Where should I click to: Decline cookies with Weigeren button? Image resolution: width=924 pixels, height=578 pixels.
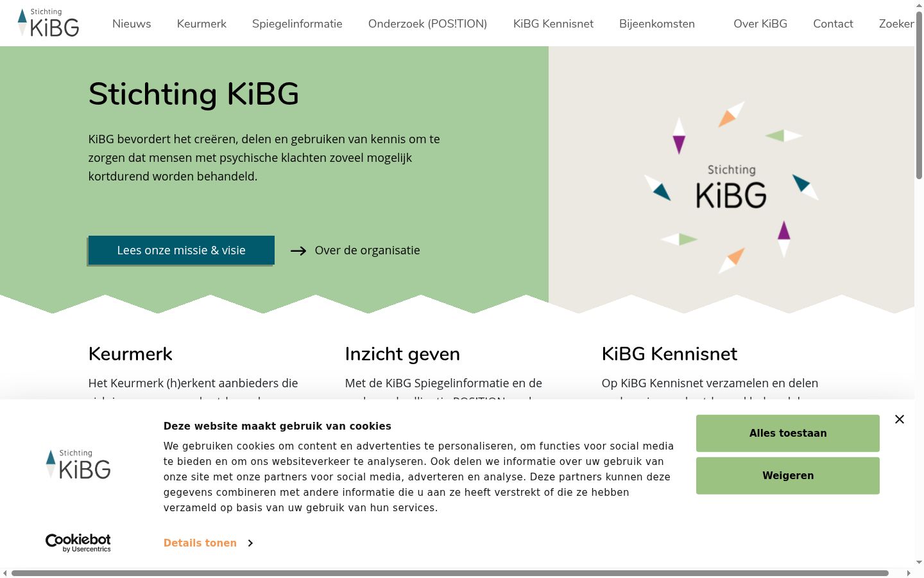coord(788,476)
